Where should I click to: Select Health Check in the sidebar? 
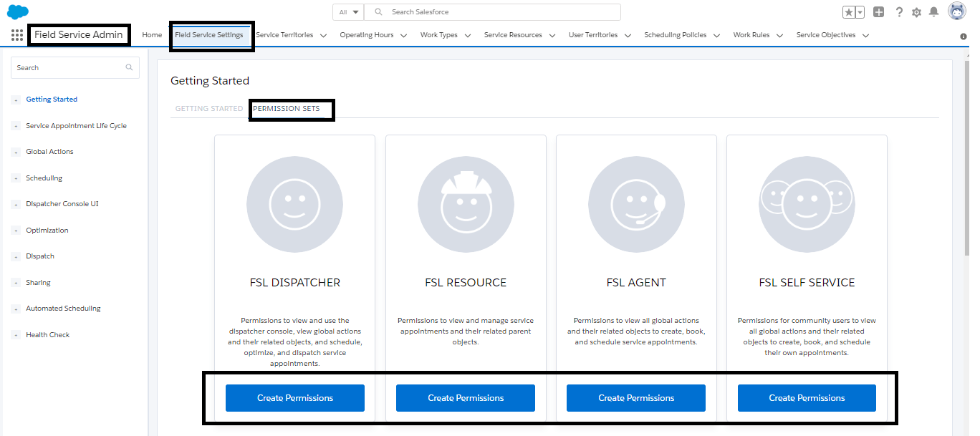pos(48,335)
